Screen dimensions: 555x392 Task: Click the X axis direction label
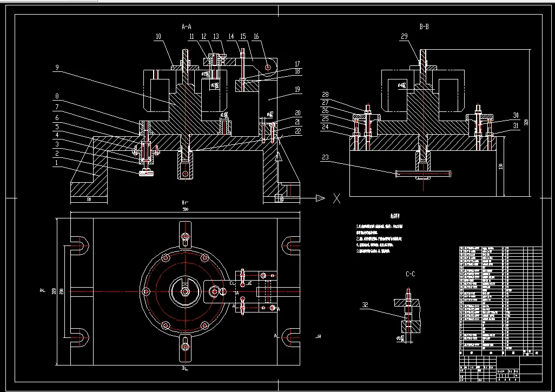pyautogui.click(x=336, y=198)
